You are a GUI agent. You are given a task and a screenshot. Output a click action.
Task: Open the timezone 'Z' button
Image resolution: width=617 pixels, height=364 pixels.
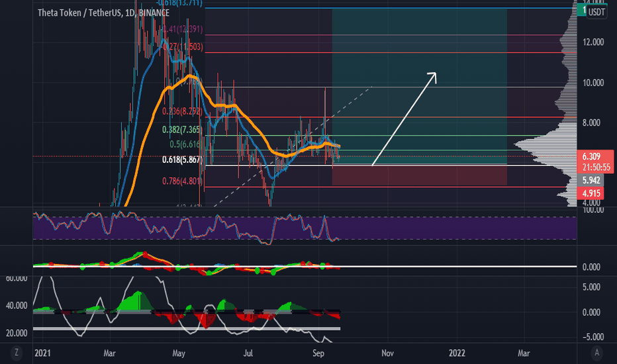coord(16,352)
